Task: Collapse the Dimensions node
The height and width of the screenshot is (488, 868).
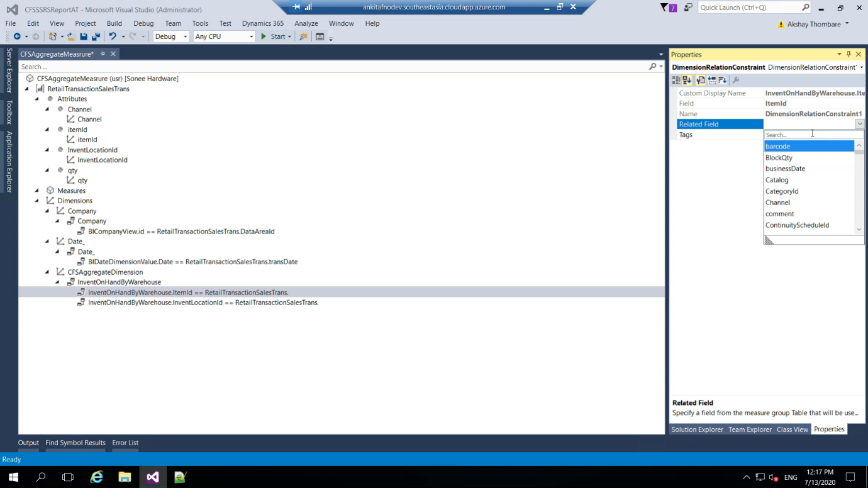Action: coord(37,201)
